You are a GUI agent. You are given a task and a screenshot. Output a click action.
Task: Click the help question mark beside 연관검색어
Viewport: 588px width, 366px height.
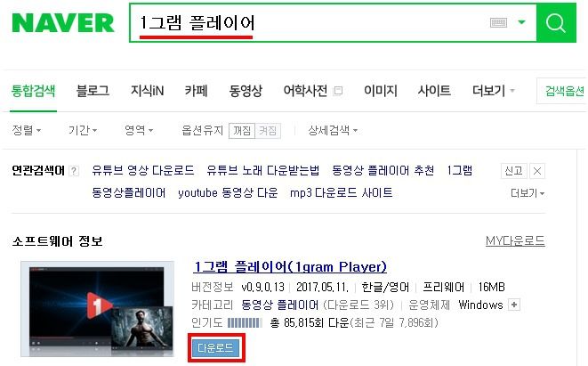(x=74, y=171)
